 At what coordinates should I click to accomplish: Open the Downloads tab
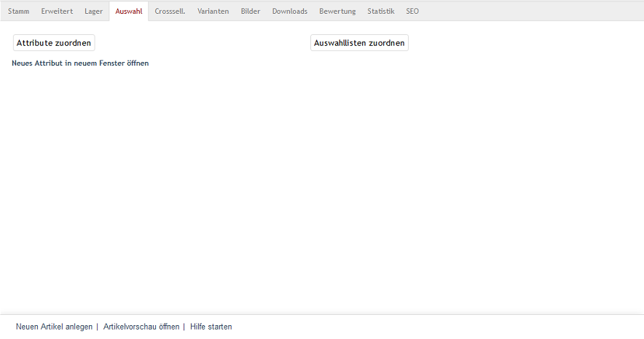pos(290,12)
